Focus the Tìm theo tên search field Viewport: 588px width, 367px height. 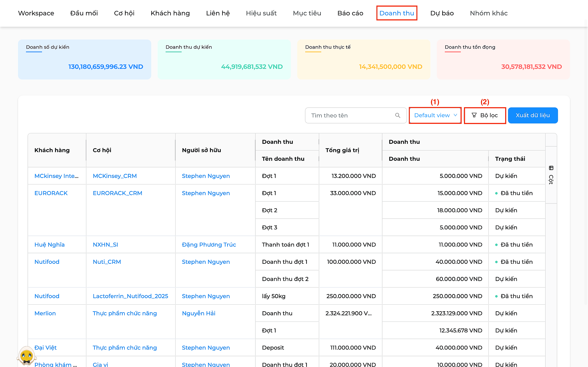[x=356, y=115]
